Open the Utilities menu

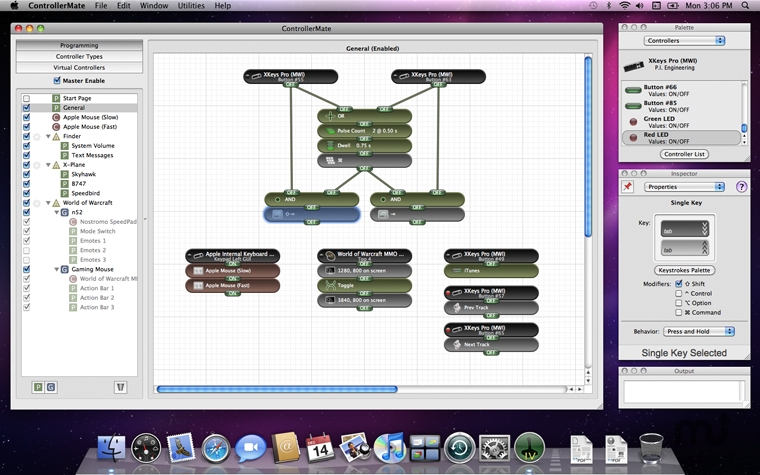pos(191,6)
